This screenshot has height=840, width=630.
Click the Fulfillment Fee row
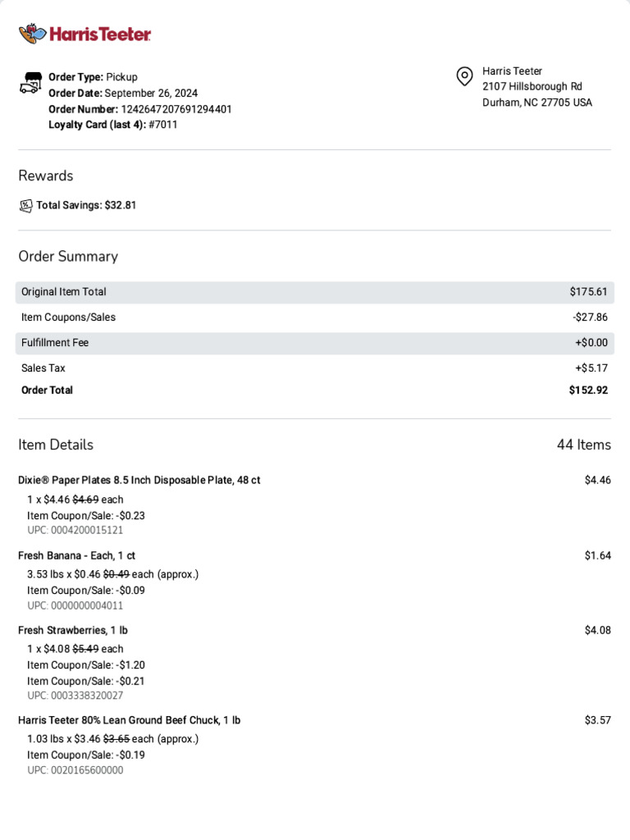coord(314,343)
